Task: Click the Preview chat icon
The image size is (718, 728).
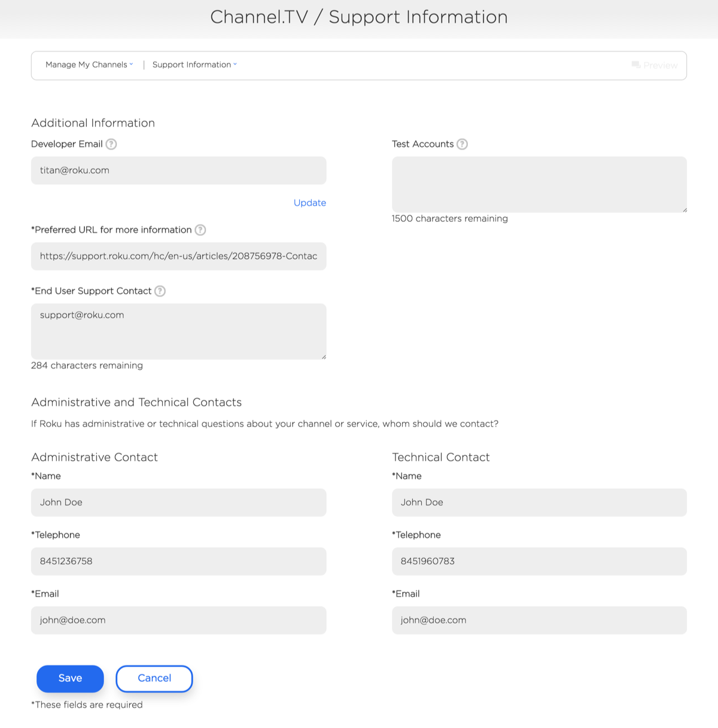Action: click(x=636, y=65)
